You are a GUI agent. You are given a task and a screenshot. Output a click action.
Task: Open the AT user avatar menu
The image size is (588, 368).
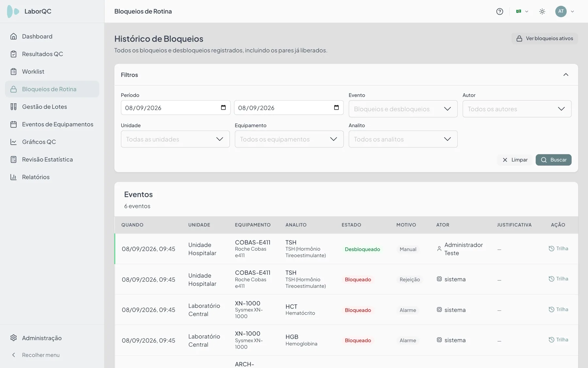[x=565, y=11]
